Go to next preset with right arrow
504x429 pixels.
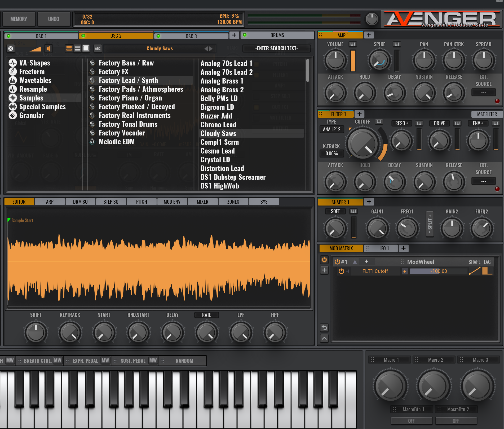point(211,49)
